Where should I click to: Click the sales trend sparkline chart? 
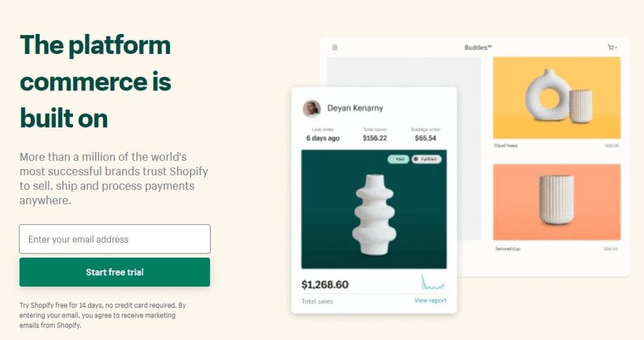[433, 282]
